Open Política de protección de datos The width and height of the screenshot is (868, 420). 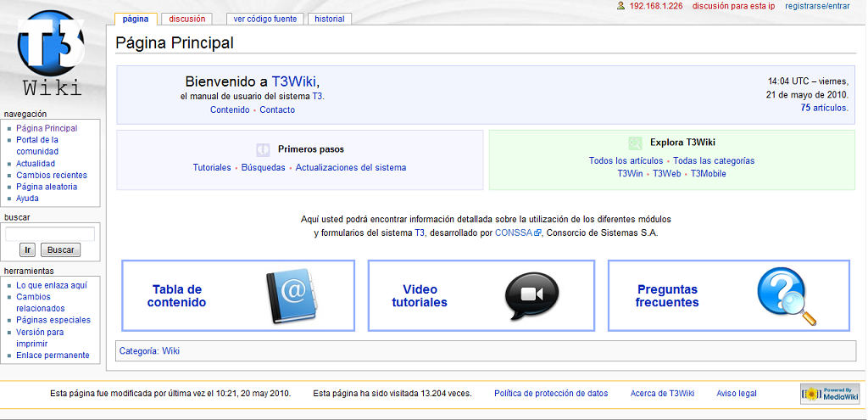tap(551, 394)
